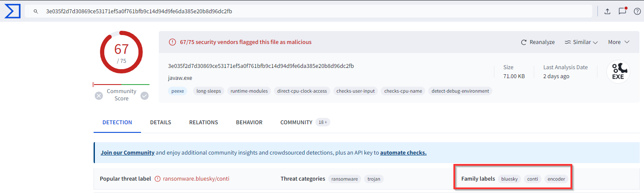
Task: Click the malicious alert warning icon
Action: [172, 42]
